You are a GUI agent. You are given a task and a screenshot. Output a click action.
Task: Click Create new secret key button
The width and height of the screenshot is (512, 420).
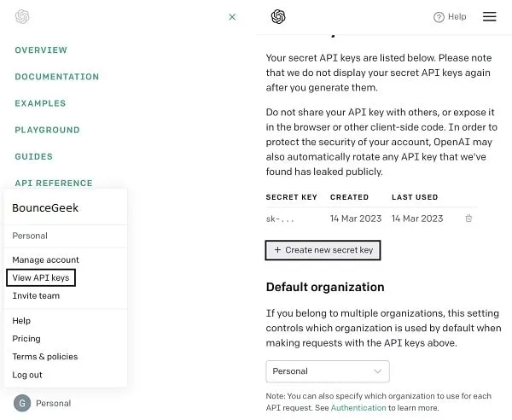[x=323, y=250]
